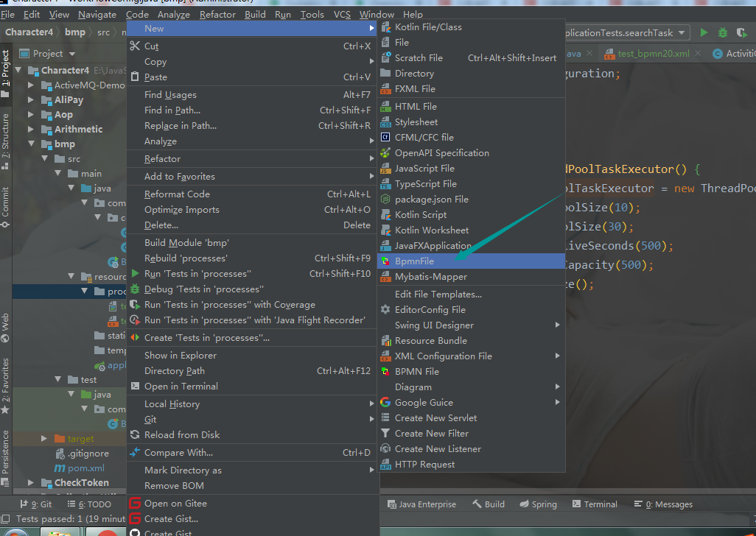
Task: Expand the target folder node
Action: tap(44, 438)
